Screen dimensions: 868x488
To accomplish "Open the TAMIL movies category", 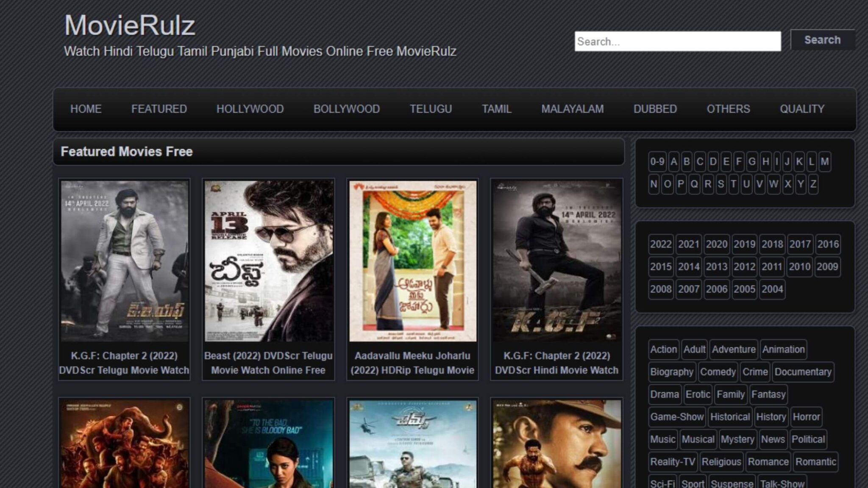I will tap(496, 109).
